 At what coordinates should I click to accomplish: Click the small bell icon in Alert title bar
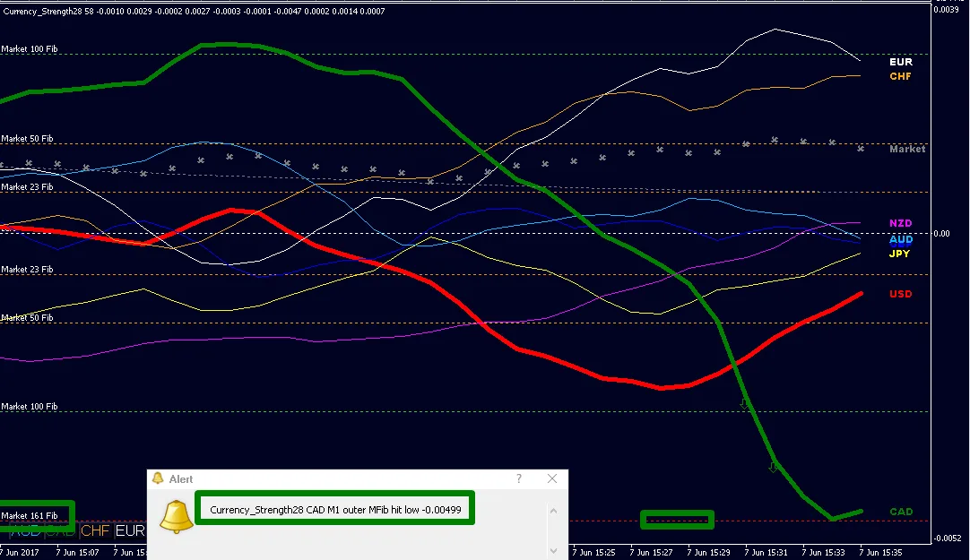tap(158, 479)
